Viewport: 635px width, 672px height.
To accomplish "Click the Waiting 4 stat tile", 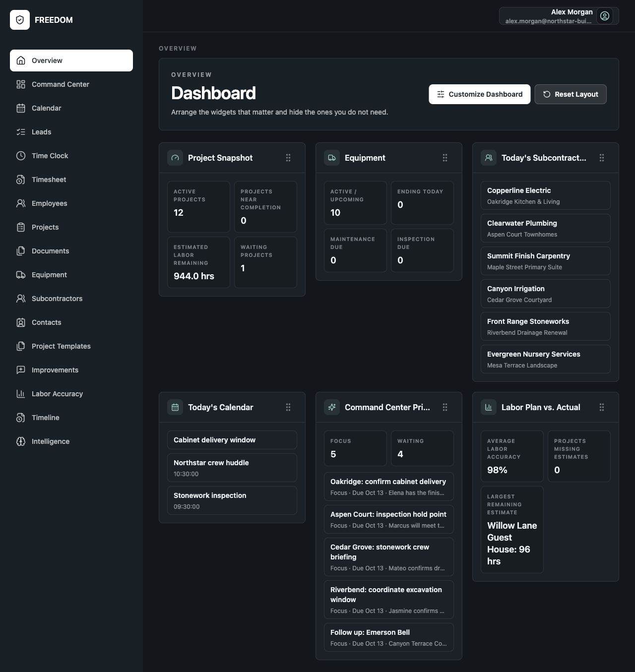I will pos(422,448).
